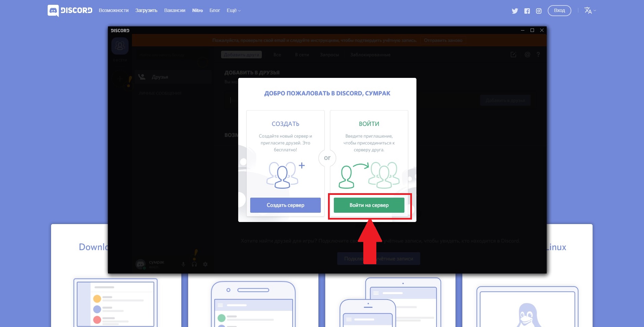Click the tablet devices illustration

pos(390,302)
